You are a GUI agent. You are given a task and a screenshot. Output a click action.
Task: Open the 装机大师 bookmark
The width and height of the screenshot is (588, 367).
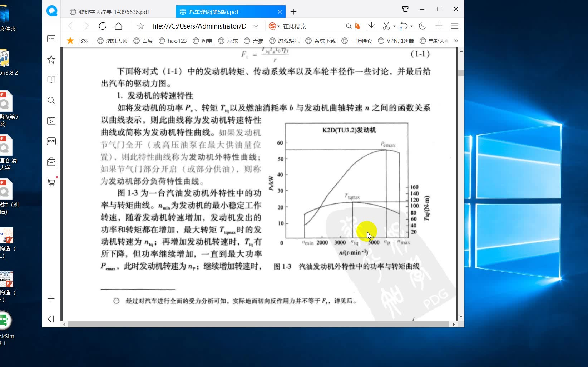(x=113, y=41)
